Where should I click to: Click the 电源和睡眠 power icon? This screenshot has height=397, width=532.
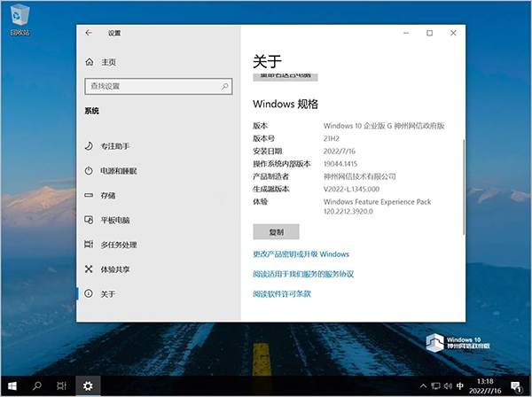(x=89, y=170)
